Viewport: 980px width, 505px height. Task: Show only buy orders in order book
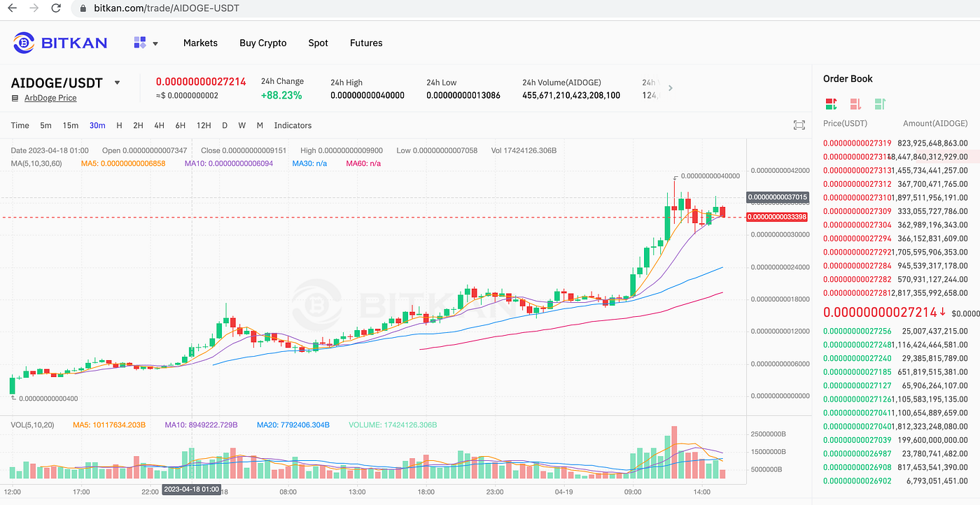[880, 104]
